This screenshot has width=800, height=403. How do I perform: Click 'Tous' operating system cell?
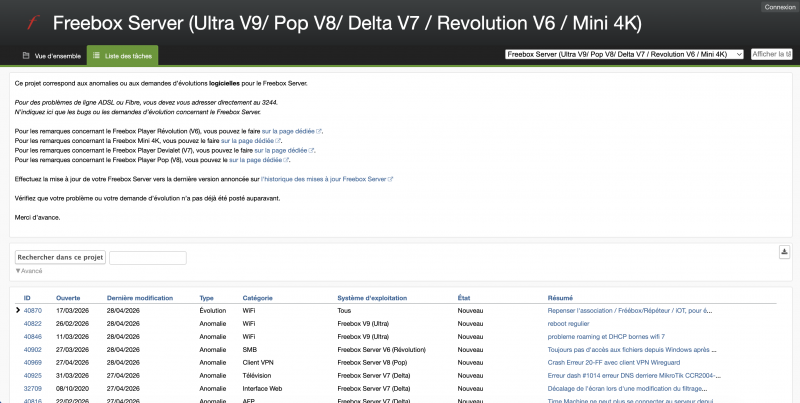click(344, 311)
